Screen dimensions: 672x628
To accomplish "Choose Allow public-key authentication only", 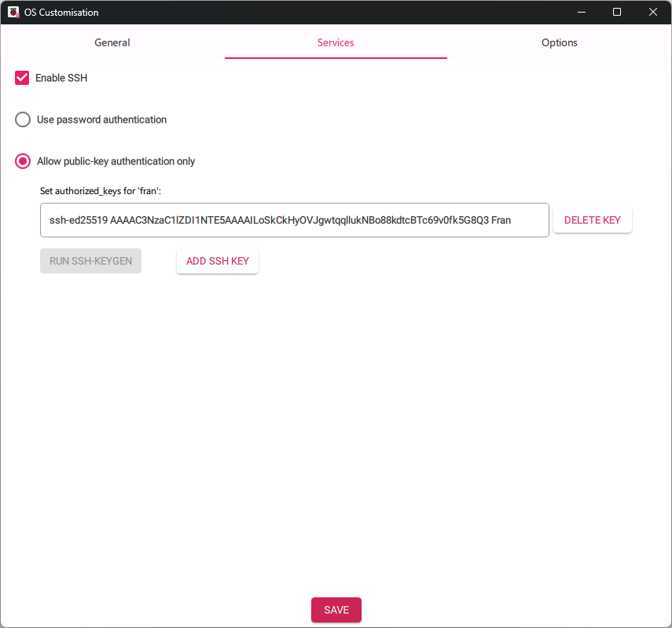I will pyautogui.click(x=23, y=161).
